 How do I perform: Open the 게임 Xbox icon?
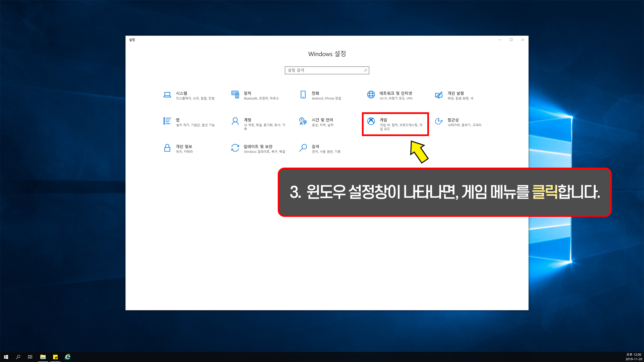click(371, 121)
